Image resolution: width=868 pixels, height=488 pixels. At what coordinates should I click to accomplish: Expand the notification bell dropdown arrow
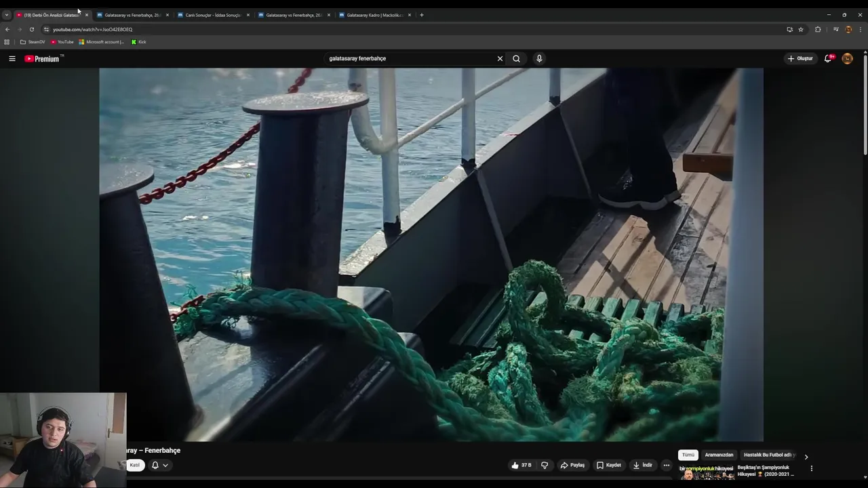[x=165, y=465]
